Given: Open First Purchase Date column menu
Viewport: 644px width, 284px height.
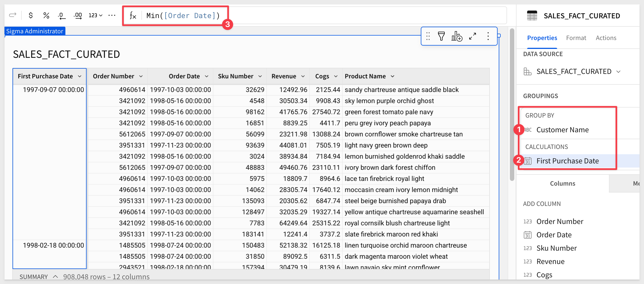Looking at the screenshot, I should coord(80,76).
